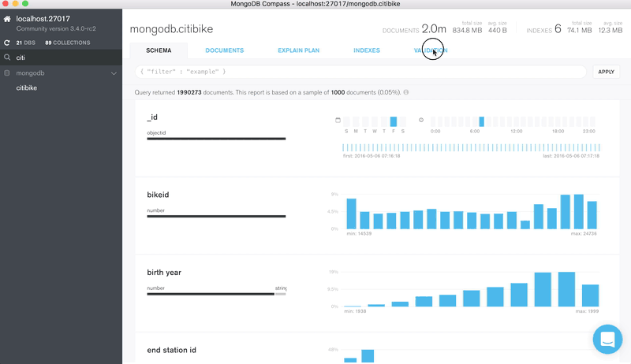
Task: Click the first bar in bikeid histogram
Action: click(x=351, y=214)
